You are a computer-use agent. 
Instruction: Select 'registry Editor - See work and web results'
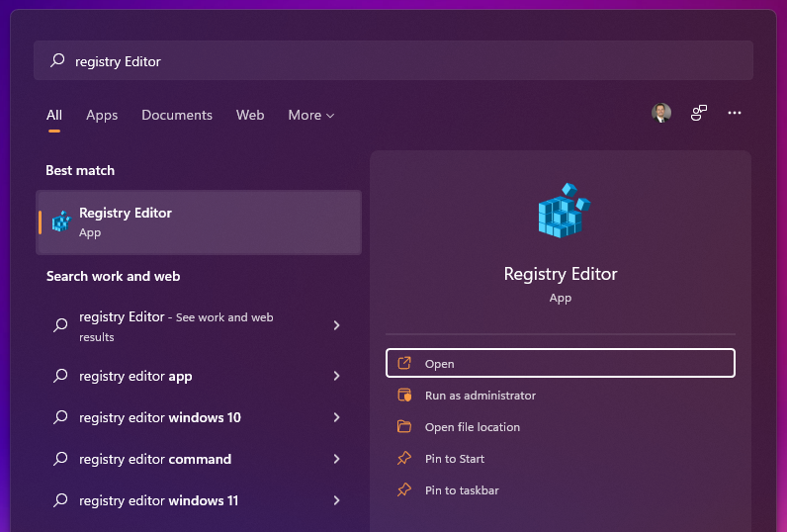tap(199, 325)
